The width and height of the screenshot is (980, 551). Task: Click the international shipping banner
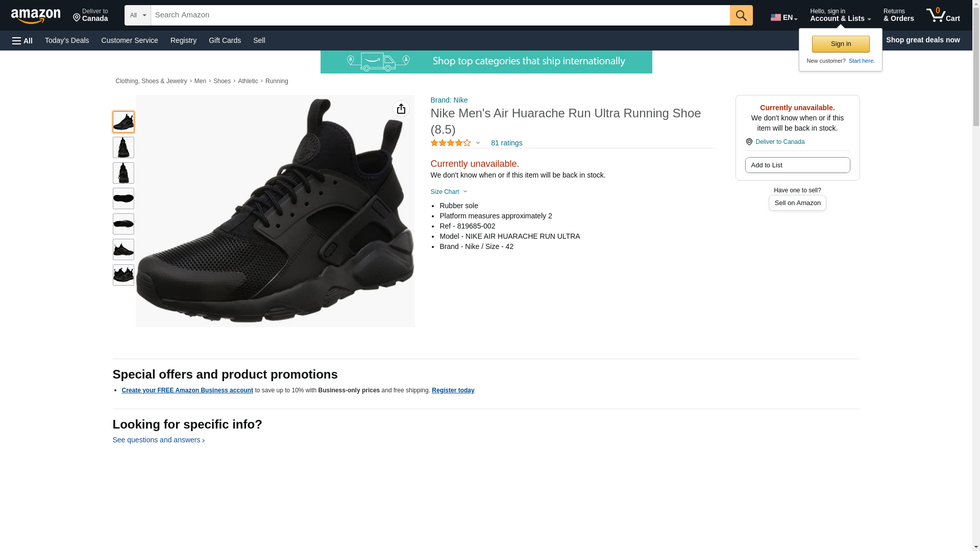click(486, 62)
